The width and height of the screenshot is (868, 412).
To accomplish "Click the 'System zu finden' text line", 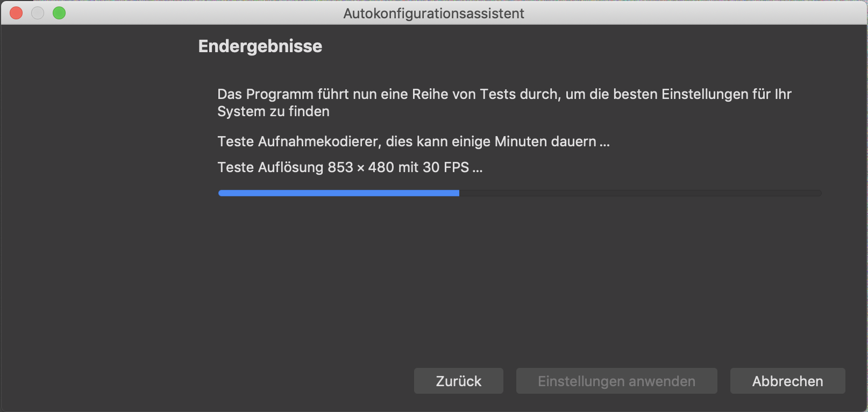I will tap(273, 111).
